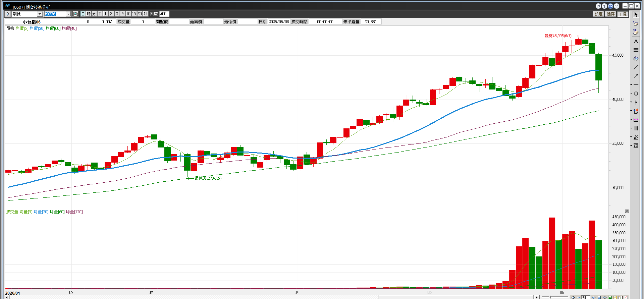644x299 pixels.
Task: Zoom out with the minus icon
Action: coord(578,297)
